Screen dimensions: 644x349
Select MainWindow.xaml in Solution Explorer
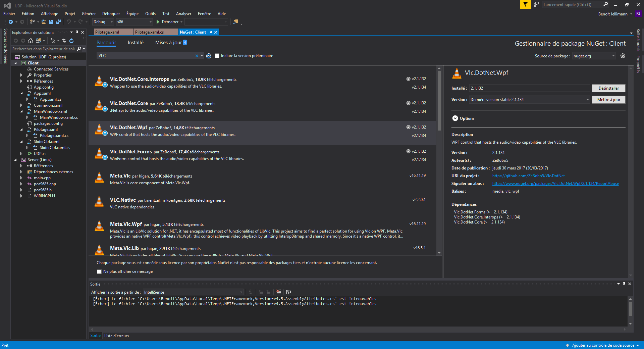[50, 111]
